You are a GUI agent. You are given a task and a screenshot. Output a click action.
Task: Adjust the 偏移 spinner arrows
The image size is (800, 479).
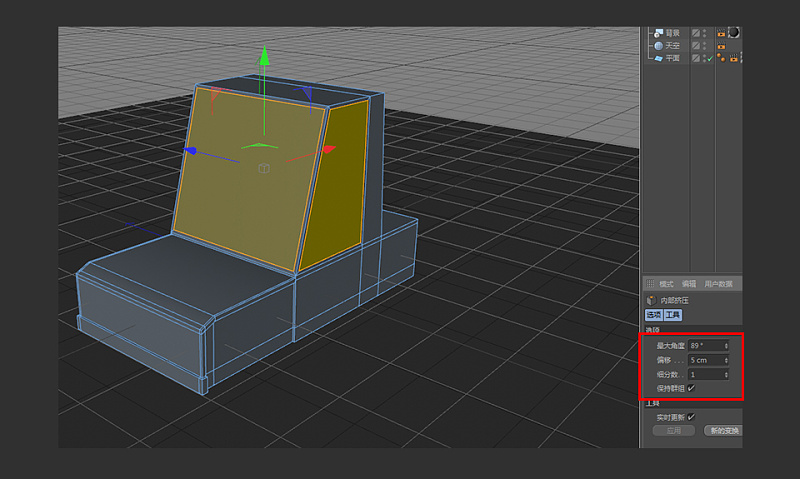[727, 360]
